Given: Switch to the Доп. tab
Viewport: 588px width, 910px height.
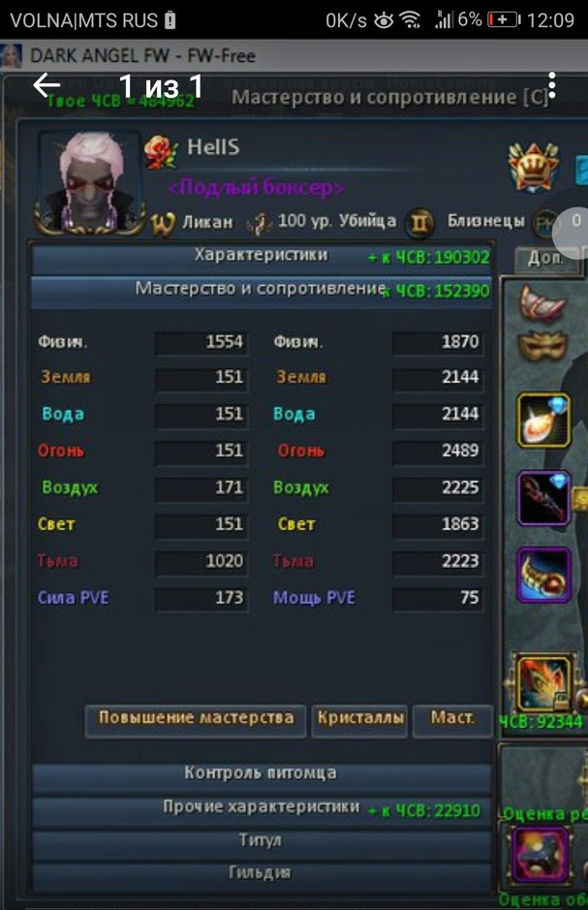Looking at the screenshot, I should tap(546, 260).
